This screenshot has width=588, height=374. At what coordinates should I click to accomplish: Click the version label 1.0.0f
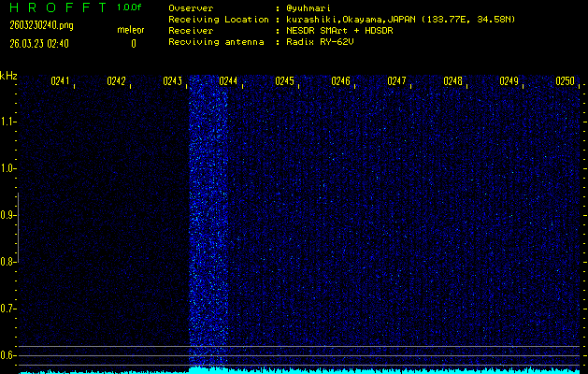click(x=129, y=7)
